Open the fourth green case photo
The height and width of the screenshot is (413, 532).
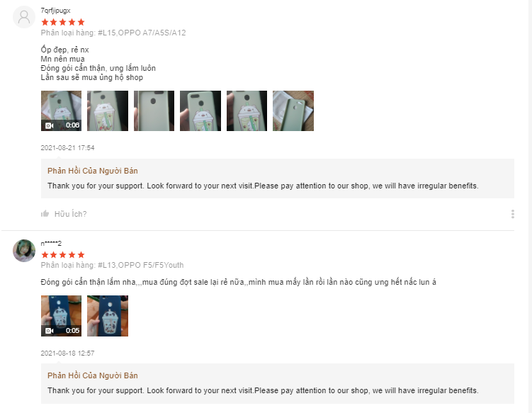point(200,111)
